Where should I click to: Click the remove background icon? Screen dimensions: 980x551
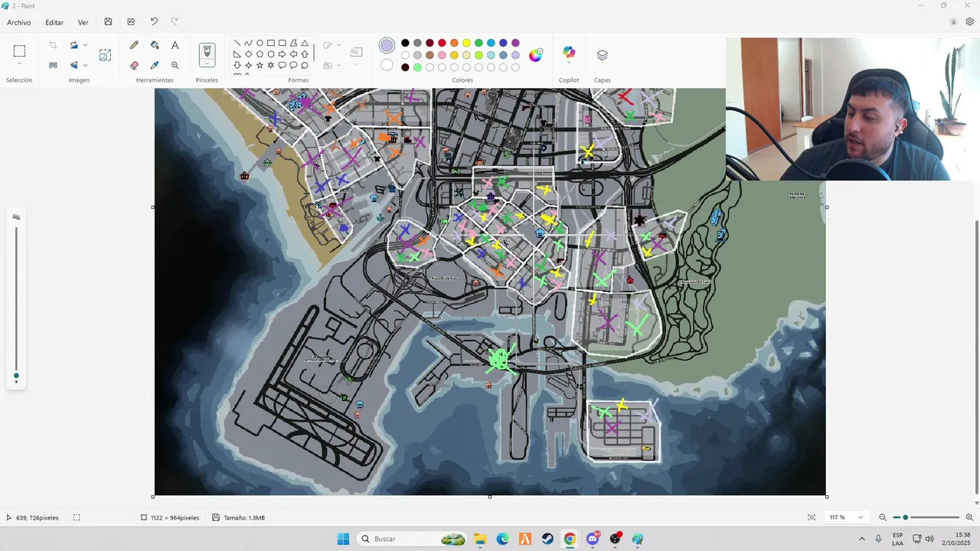click(x=53, y=65)
